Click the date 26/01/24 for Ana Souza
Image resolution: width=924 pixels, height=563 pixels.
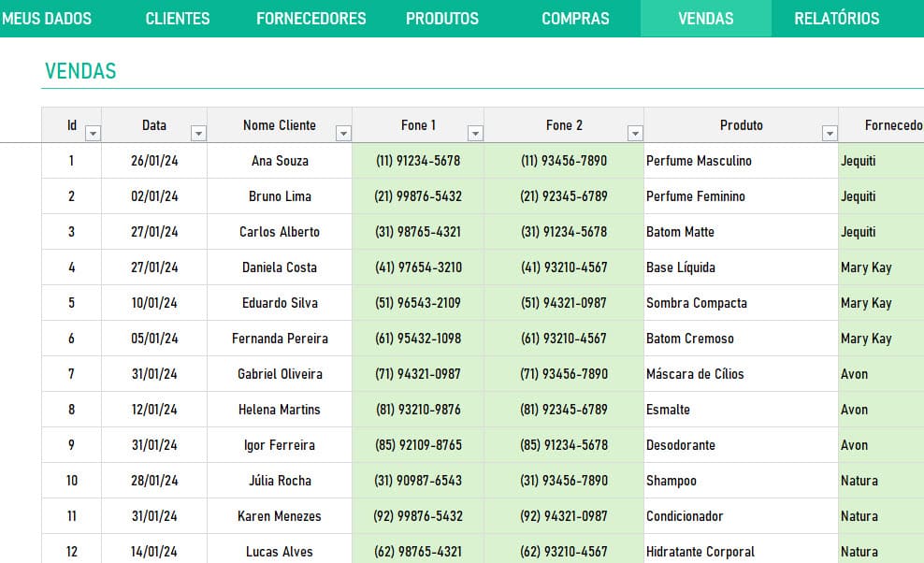pos(152,160)
